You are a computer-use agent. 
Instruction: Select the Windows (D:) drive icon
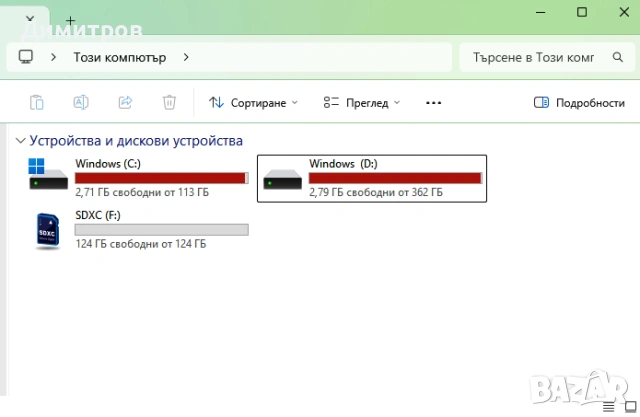282,180
